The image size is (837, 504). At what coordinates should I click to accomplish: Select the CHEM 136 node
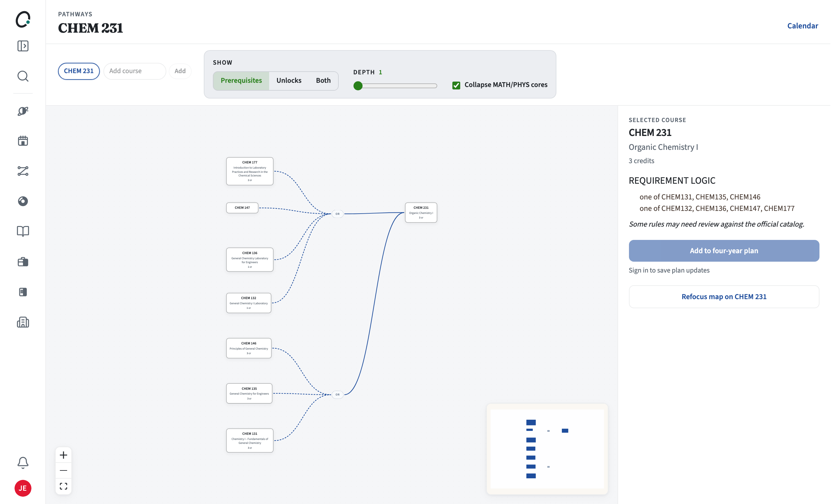point(250,260)
